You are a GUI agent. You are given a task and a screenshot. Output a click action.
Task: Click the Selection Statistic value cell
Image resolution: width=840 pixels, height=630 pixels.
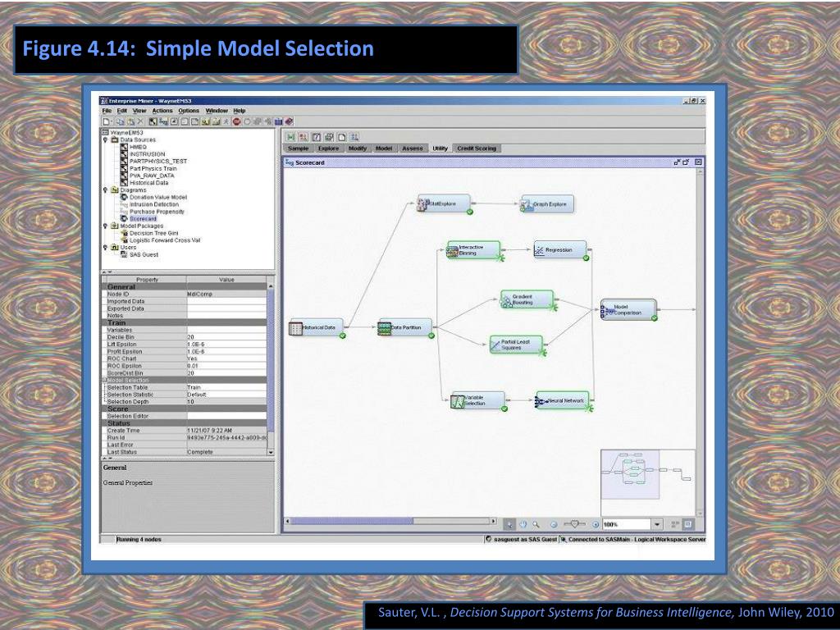[226, 395]
